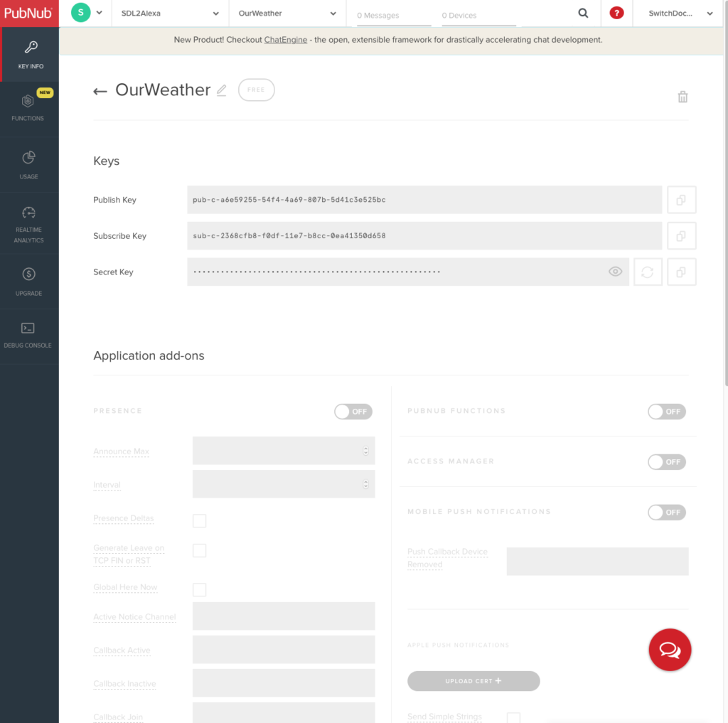Click the green S account avatar
This screenshot has height=723, width=728.
[81, 13]
